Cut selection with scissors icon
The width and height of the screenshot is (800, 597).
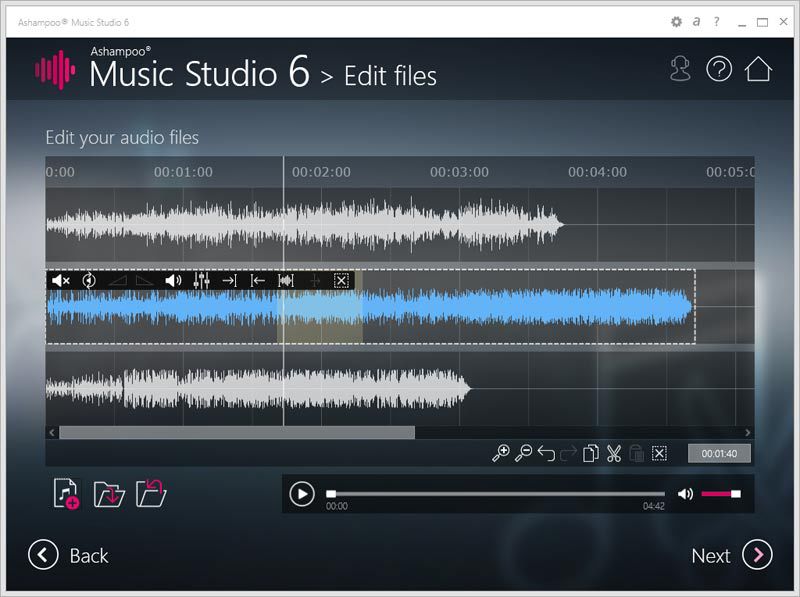[x=614, y=453]
